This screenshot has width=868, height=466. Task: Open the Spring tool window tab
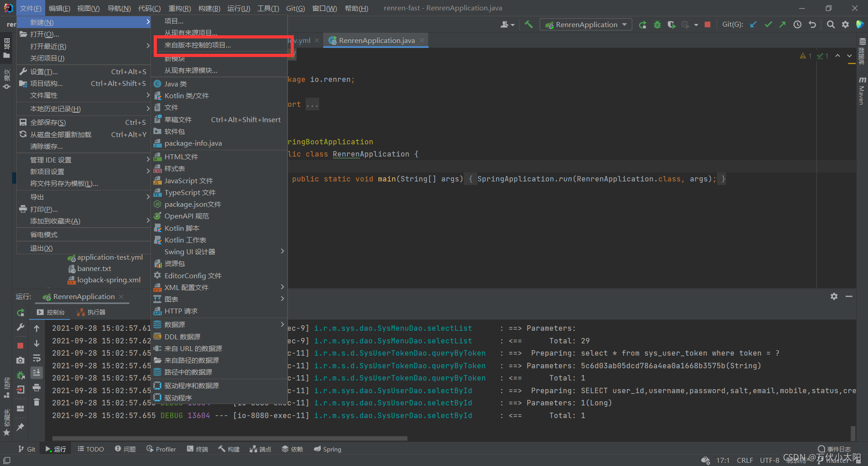click(328, 449)
